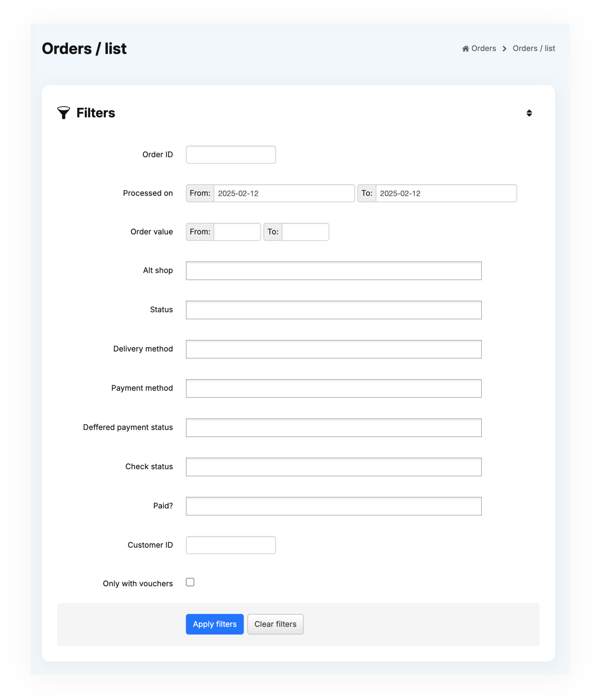Open the Payment method dropdown
This screenshot has width=599, height=700.
(333, 388)
